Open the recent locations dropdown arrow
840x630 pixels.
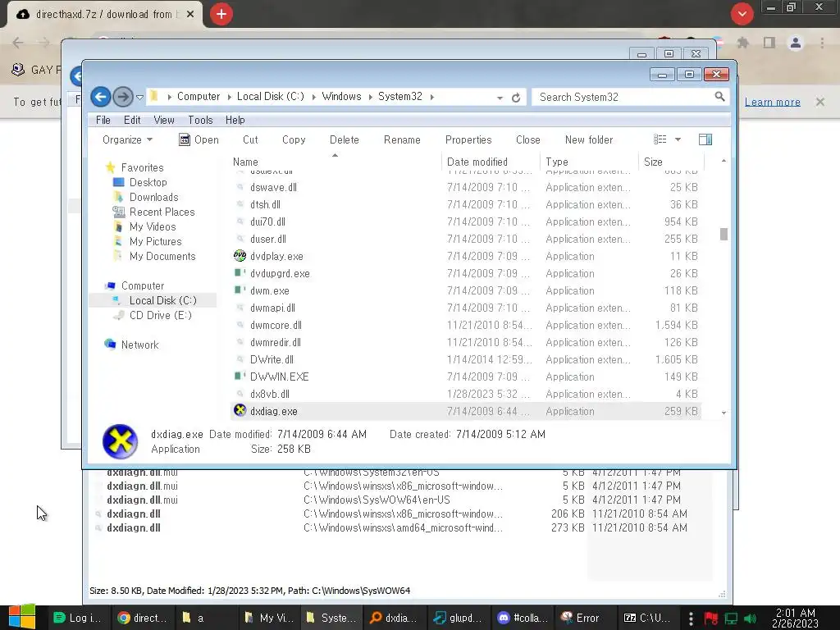[139, 98]
